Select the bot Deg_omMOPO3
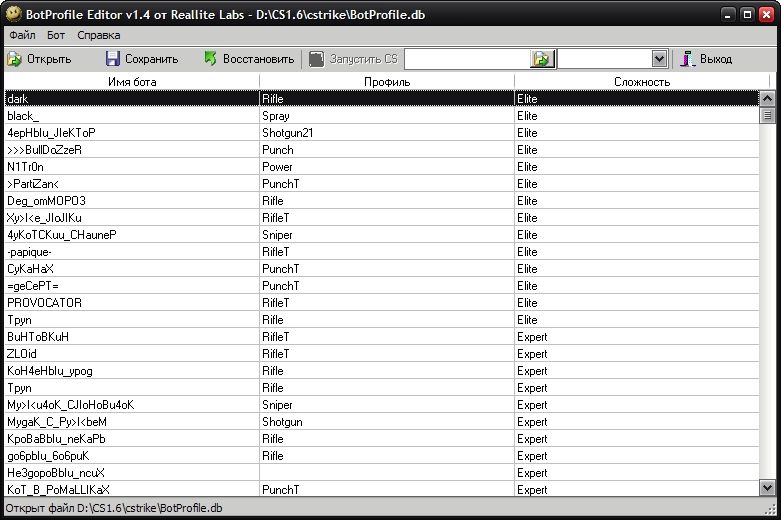The image size is (781, 520). pos(382,201)
